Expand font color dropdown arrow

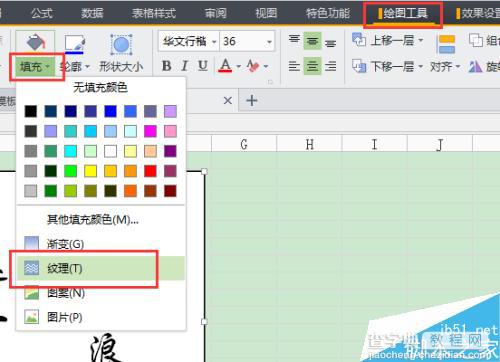click(239, 66)
